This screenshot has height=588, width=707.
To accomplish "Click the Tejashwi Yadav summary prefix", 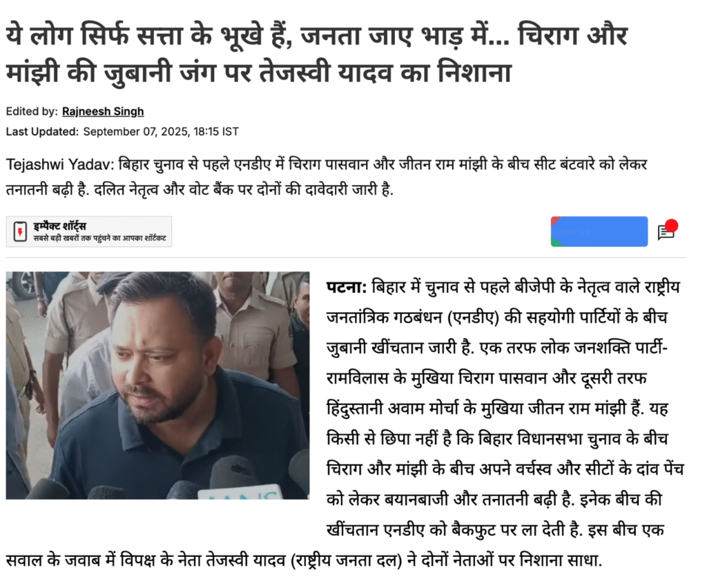I will point(60,164).
